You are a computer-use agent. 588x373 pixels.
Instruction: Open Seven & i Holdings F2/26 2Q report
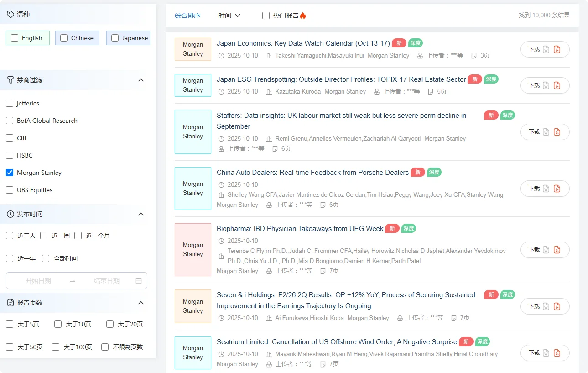pyautogui.click(x=346, y=300)
